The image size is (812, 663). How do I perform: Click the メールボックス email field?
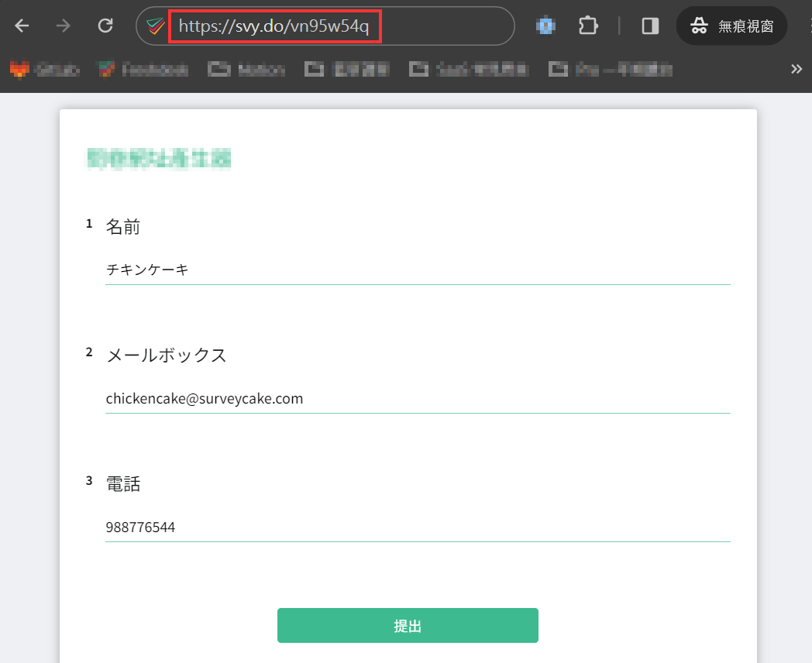click(x=418, y=399)
